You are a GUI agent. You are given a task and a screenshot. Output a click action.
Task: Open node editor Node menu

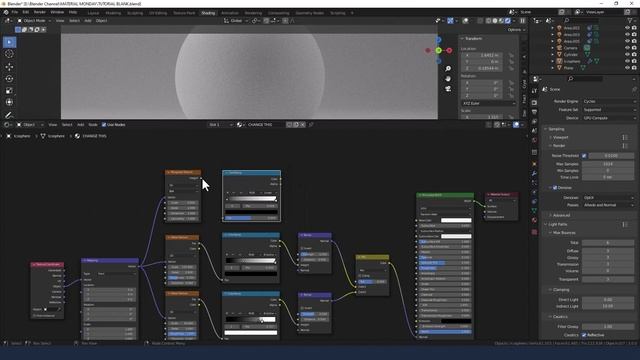coord(93,124)
